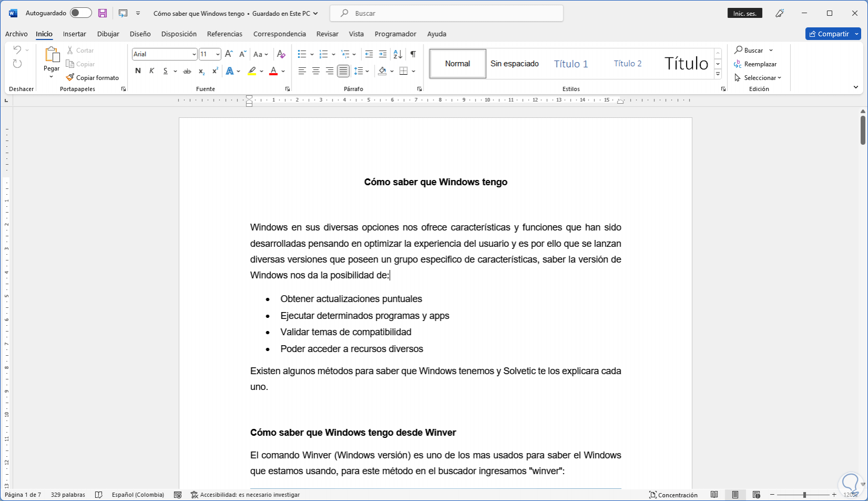Increase font size with the larger A icon
Screen dimensions: 868x501
[x=229, y=54]
